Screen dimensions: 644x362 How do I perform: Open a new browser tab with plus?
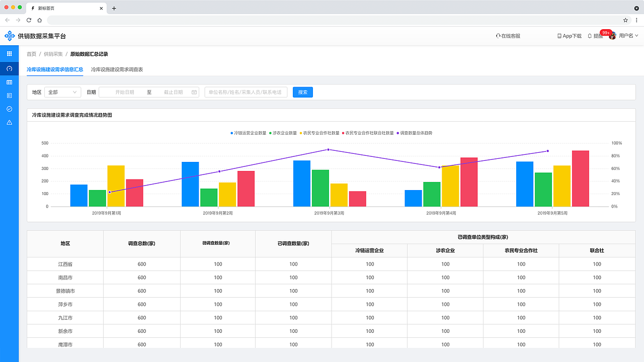pos(114,8)
